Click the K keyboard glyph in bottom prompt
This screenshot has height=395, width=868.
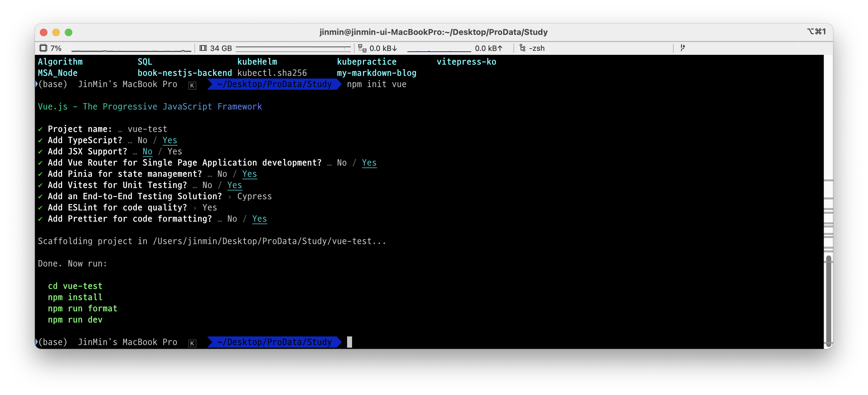click(192, 343)
